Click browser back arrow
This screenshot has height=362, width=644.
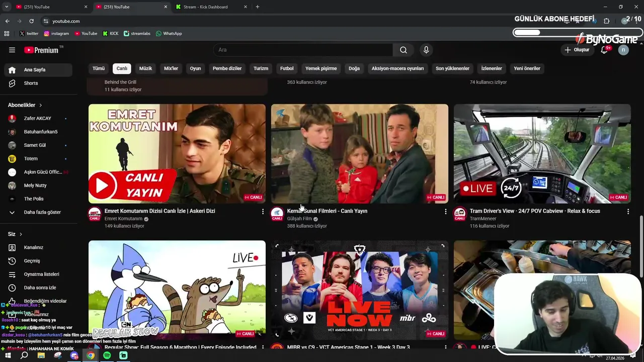(7, 21)
